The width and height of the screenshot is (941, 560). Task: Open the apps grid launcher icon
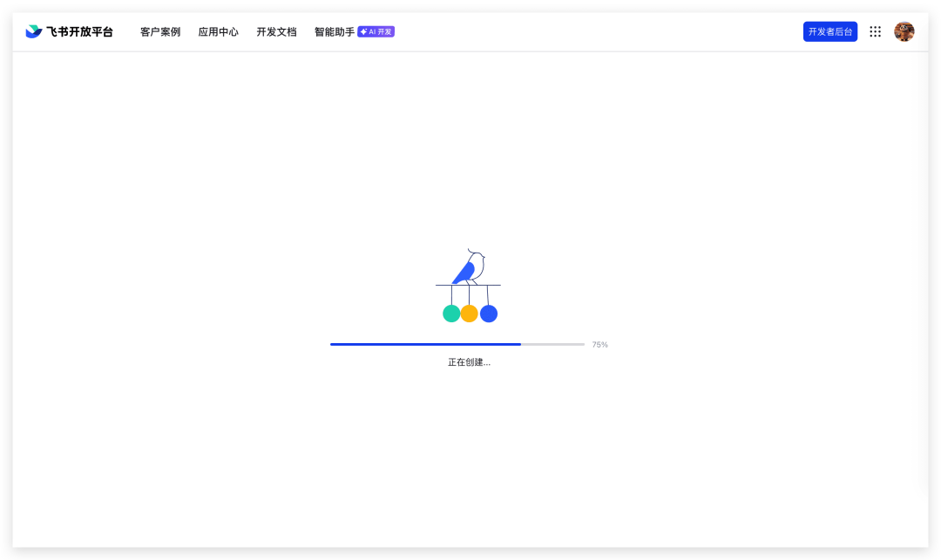[875, 31]
